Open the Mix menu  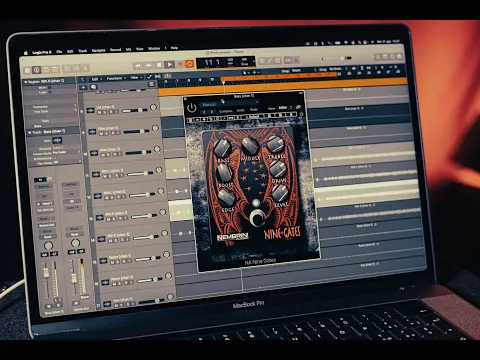pos(128,49)
